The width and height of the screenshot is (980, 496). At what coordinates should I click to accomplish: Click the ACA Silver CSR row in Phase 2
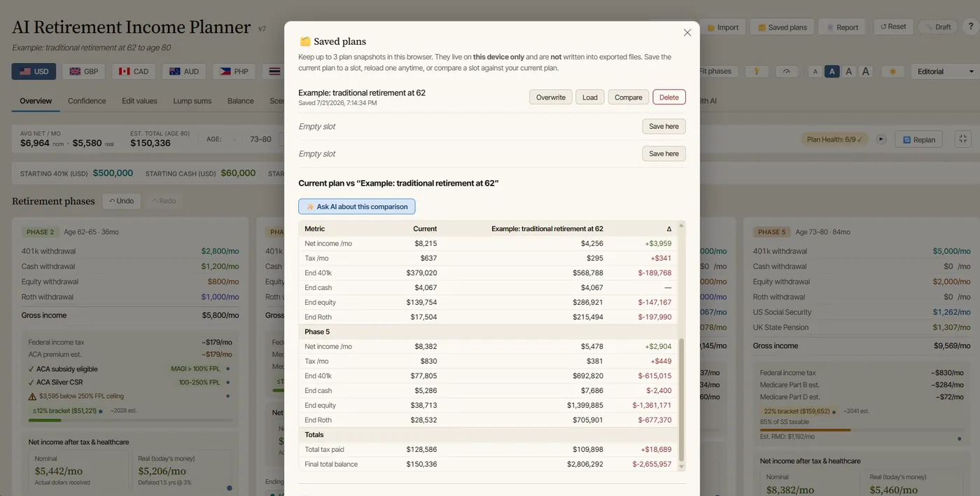pyautogui.click(x=129, y=383)
